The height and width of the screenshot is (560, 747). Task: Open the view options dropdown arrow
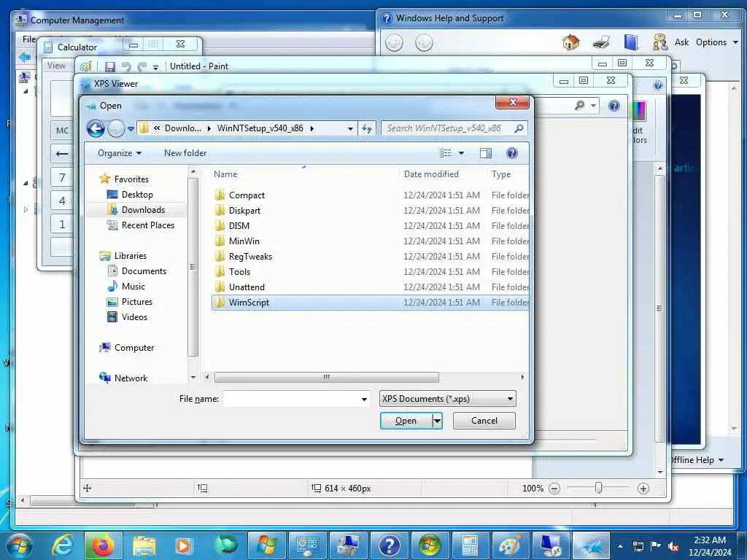pos(461,153)
